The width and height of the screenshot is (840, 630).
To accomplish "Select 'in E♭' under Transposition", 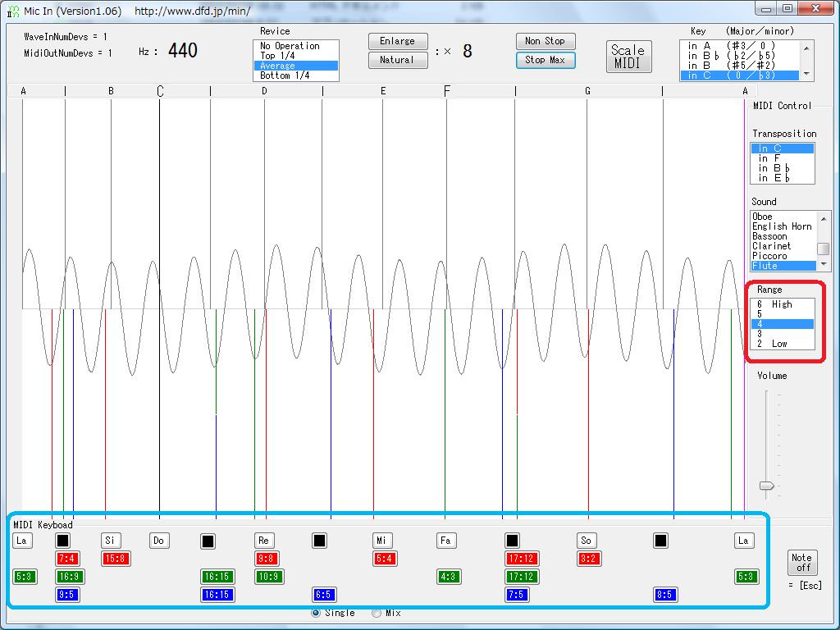I will (x=783, y=178).
